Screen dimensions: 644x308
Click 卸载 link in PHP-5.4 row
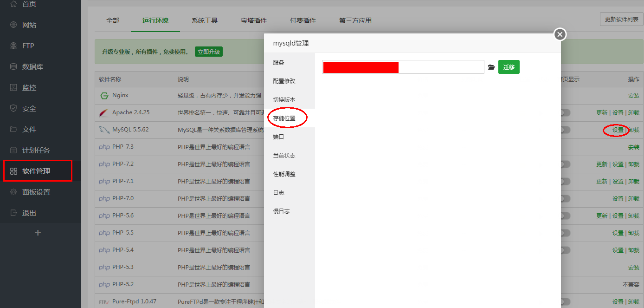pos(634,250)
